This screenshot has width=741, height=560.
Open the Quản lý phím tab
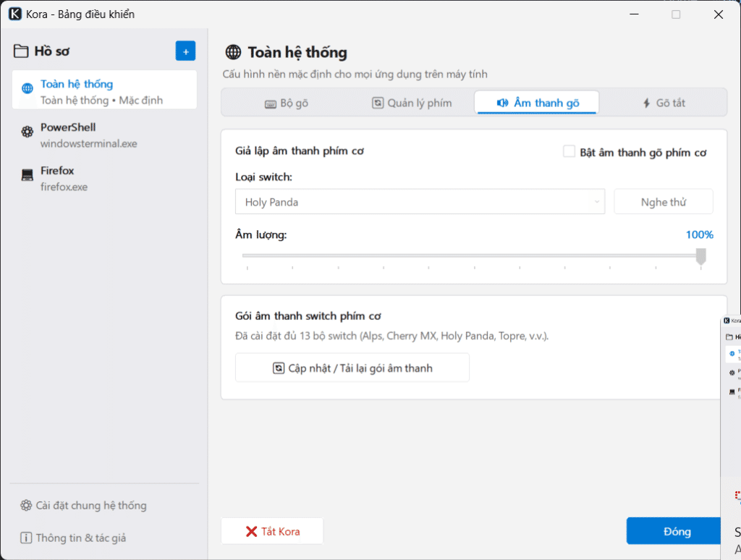(412, 103)
